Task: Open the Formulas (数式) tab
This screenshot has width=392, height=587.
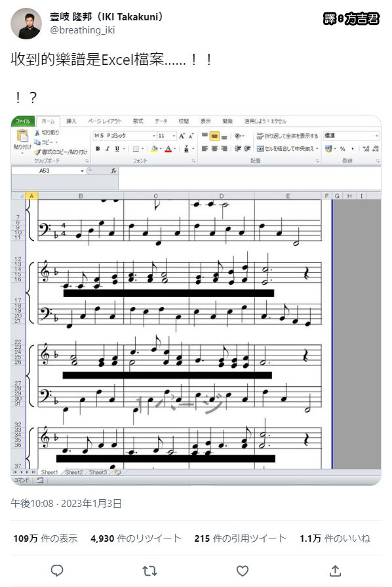Action: (x=138, y=121)
